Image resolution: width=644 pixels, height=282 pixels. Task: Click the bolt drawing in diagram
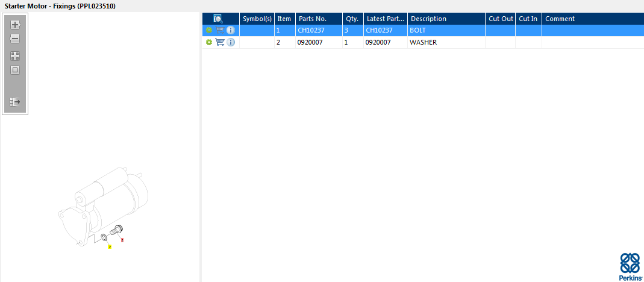coord(117,230)
